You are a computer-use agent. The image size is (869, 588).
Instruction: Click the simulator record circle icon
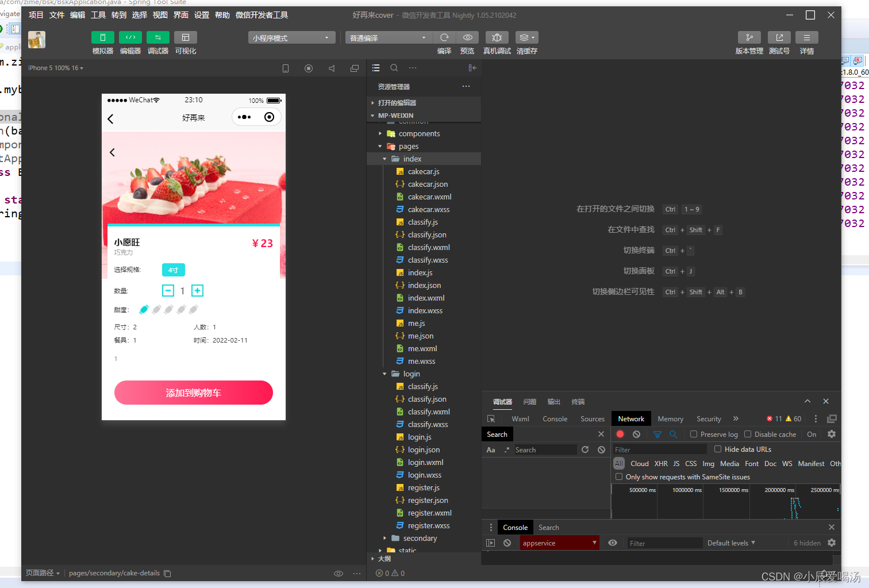[x=309, y=68]
